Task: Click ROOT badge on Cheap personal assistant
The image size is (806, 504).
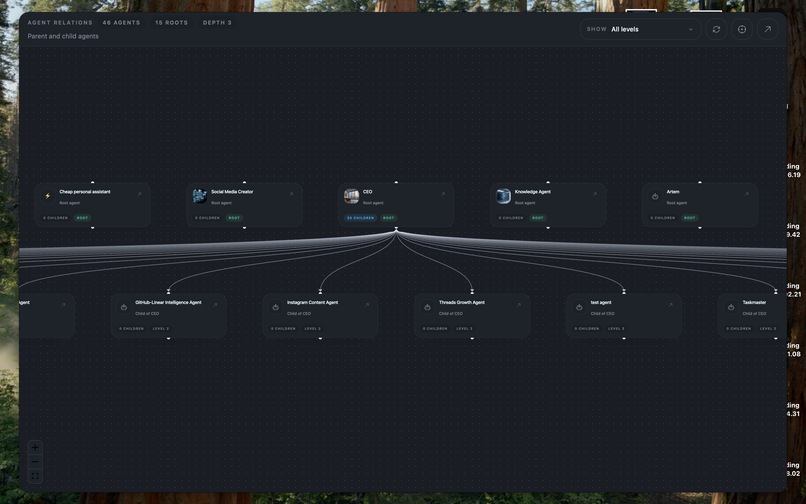Action: [x=82, y=218]
